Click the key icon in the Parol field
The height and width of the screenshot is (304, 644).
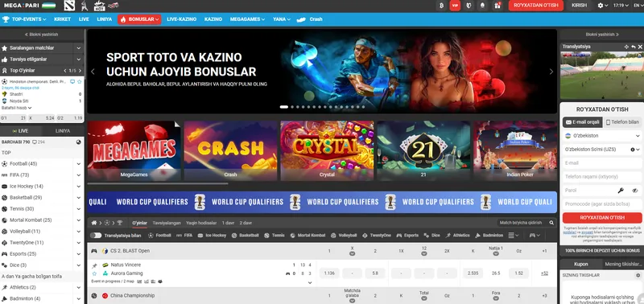click(x=621, y=191)
